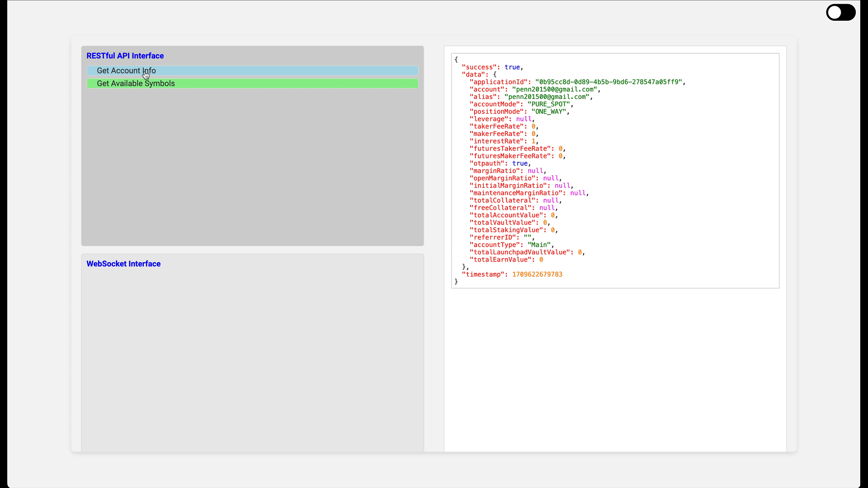Screen dimensions: 868x488
Task: Click the empty WebSocket Interface panel
Action: coord(252,357)
